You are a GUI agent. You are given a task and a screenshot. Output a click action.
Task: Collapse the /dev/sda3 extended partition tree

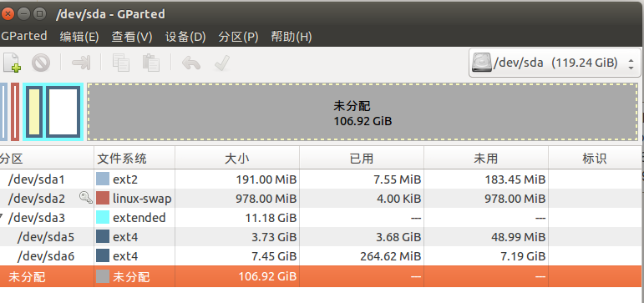point(2,216)
